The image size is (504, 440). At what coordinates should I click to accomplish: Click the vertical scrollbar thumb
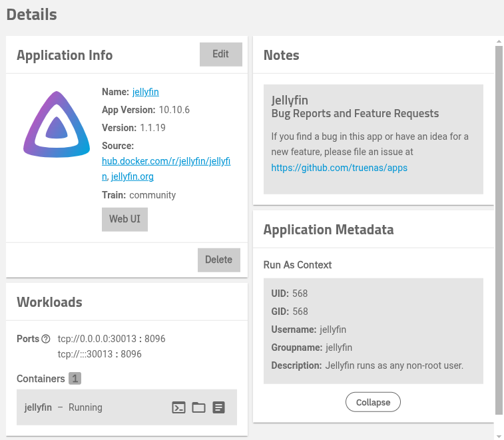pos(499,226)
